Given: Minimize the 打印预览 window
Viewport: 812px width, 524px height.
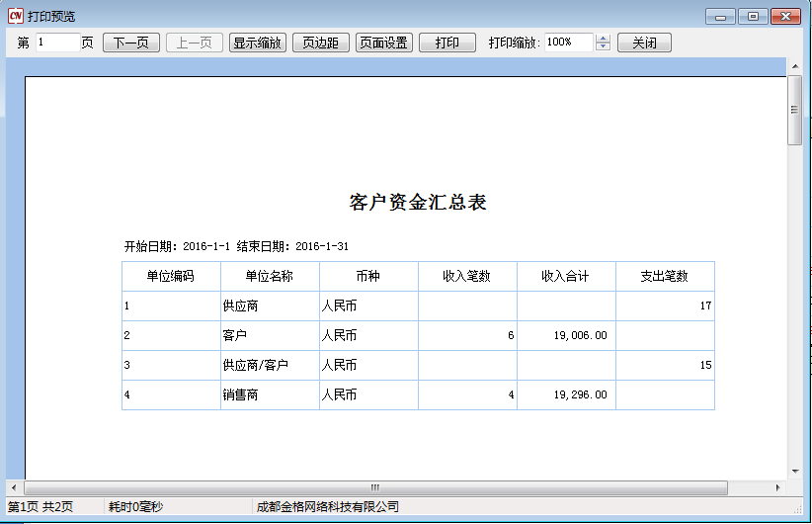Looking at the screenshot, I should (x=722, y=16).
